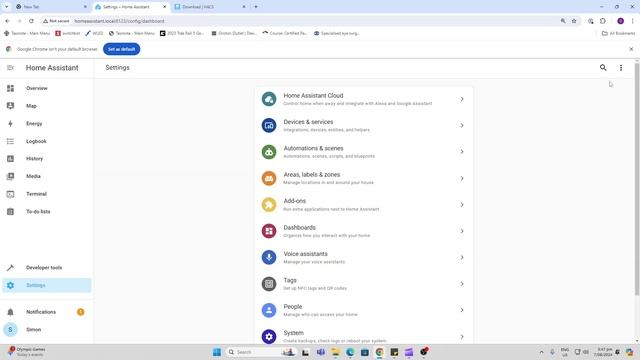This screenshot has height=360, width=640.
Task: Open Microsoft Teams from taskbar
Action: click(321, 352)
